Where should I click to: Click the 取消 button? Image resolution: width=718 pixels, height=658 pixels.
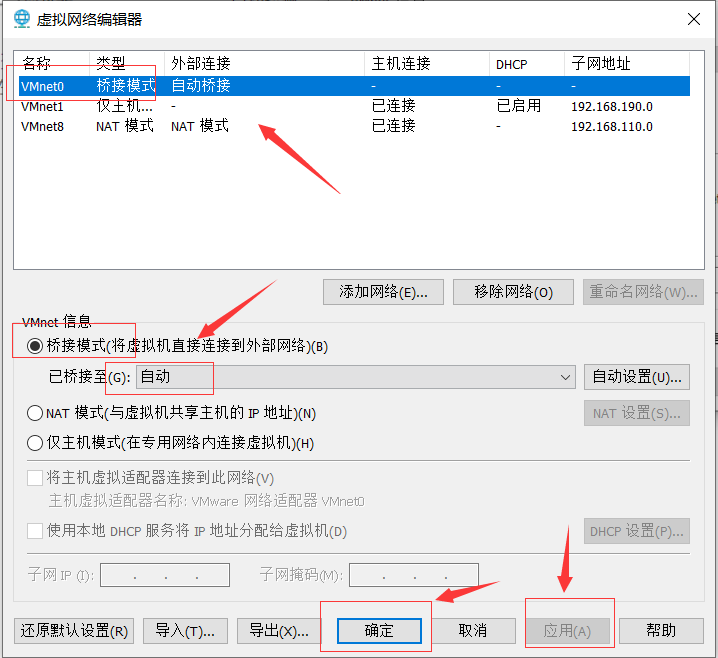[472, 631]
